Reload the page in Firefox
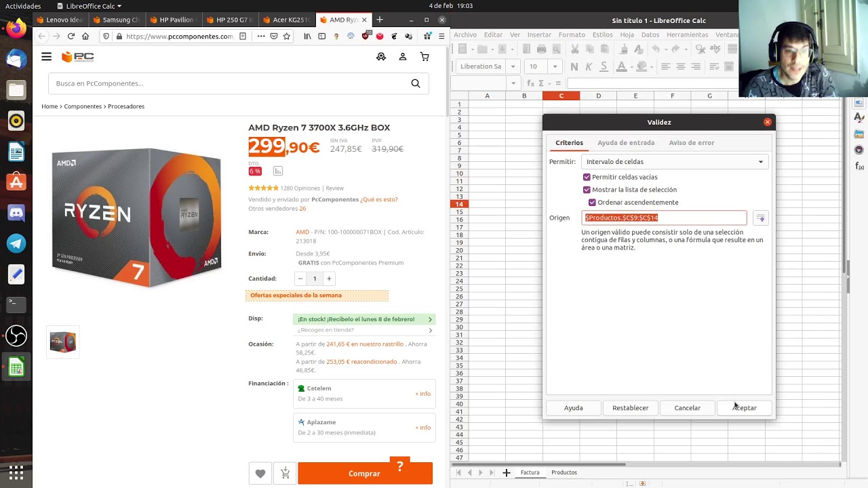This screenshot has height=488, width=868. (71, 36)
